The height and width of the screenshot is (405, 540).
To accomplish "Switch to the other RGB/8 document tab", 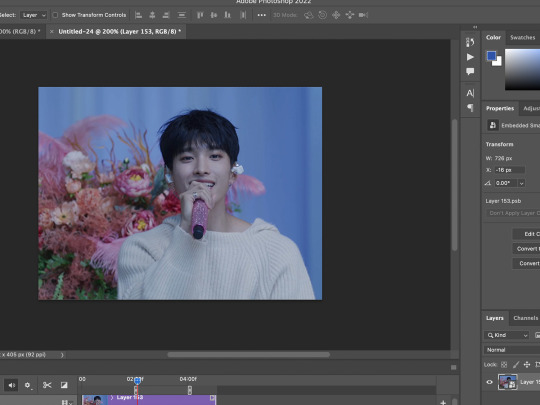I will (x=20, y=32).
